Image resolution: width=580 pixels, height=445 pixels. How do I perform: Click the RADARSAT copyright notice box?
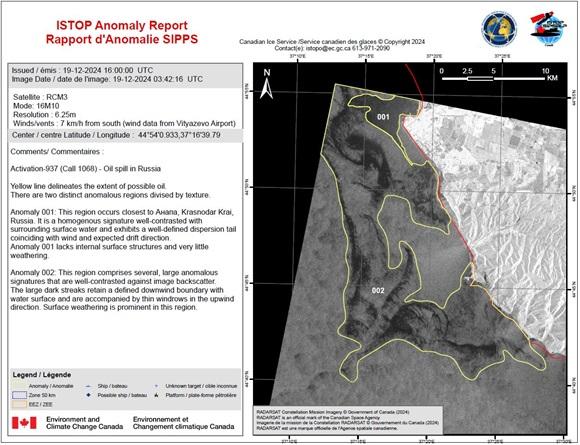tap(348, 420)
